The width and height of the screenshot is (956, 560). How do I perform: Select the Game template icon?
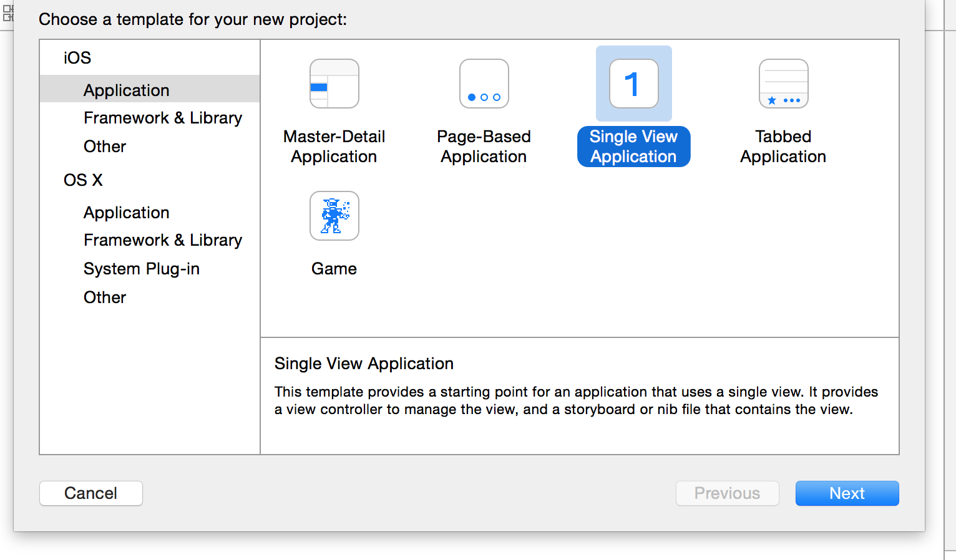334,216
